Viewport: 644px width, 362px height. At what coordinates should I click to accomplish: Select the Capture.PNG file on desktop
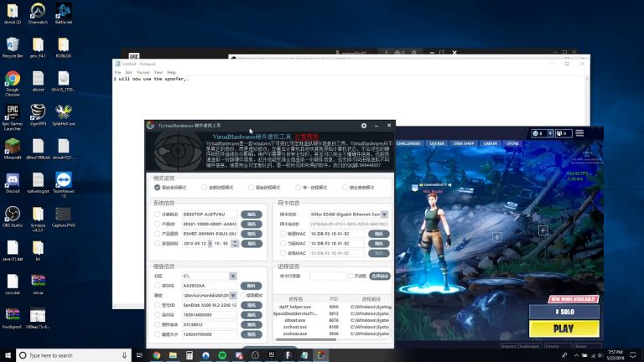63,217
